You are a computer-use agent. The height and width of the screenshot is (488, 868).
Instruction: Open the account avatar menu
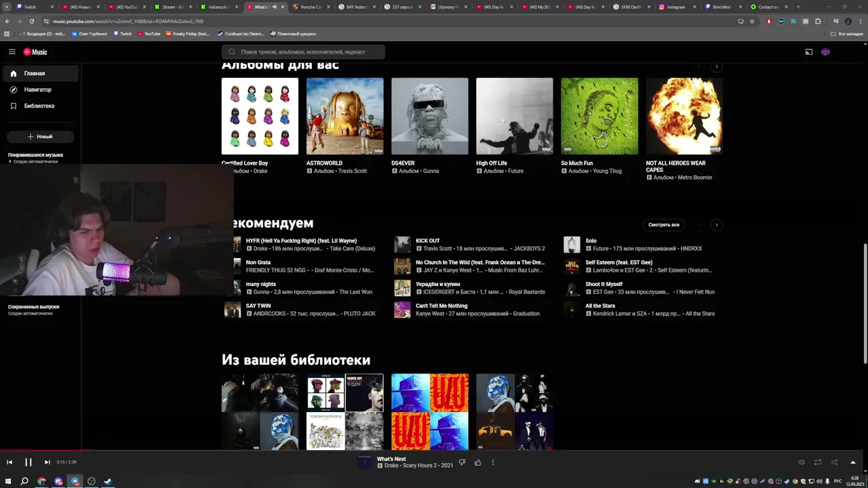825,52
